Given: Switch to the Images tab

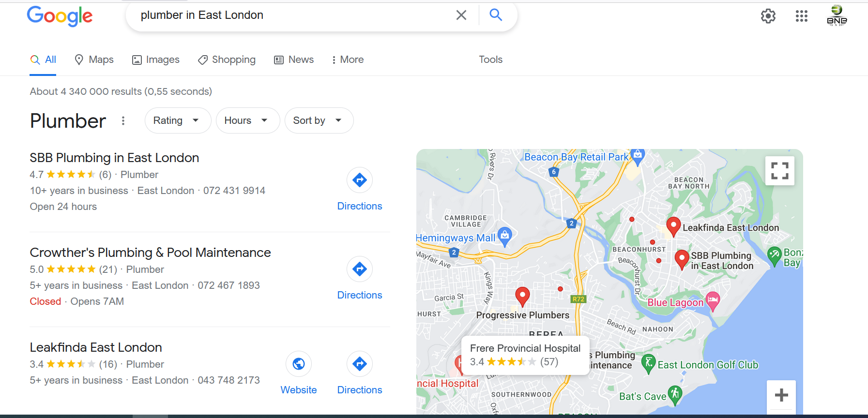Looking at the screenshot, I should tap(155, 60).
